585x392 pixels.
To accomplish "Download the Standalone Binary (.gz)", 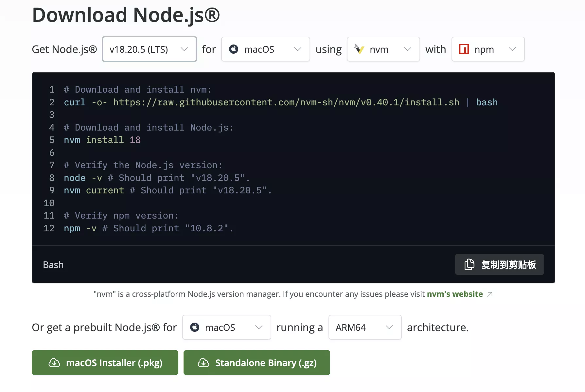I will pyautogui.click(x=257, y=363).
